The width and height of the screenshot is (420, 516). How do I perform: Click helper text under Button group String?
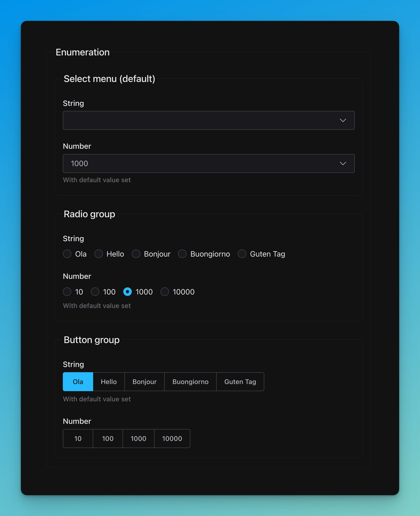[97, 399]
